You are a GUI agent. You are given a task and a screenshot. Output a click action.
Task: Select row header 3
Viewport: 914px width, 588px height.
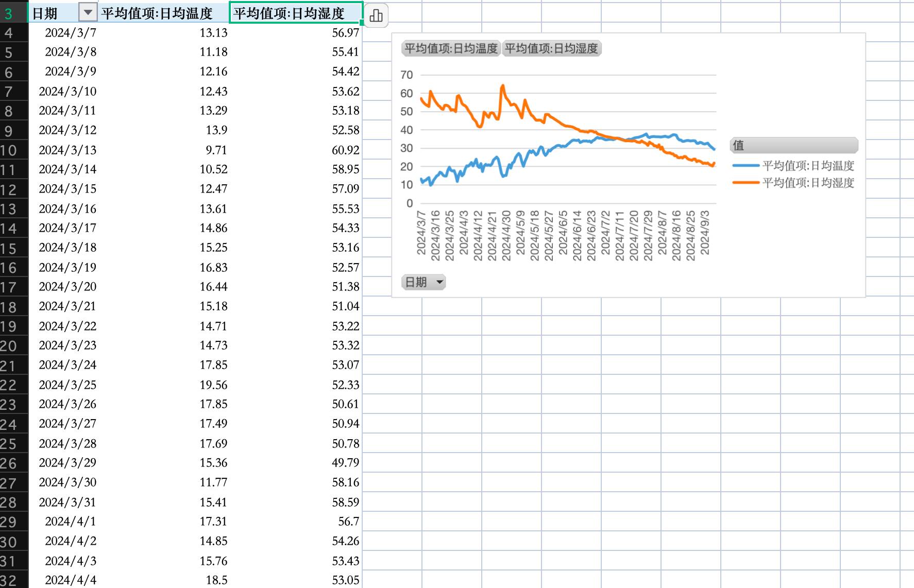click(13, 13)
